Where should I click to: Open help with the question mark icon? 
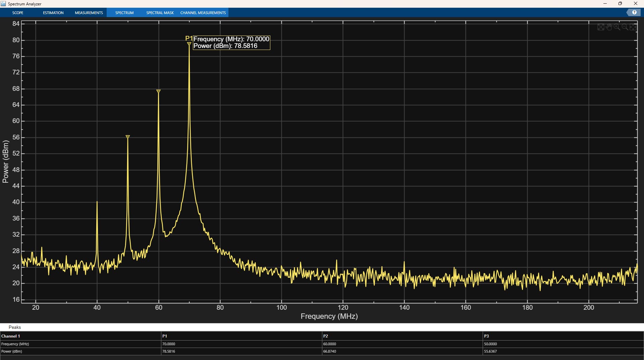coord(634,12)
